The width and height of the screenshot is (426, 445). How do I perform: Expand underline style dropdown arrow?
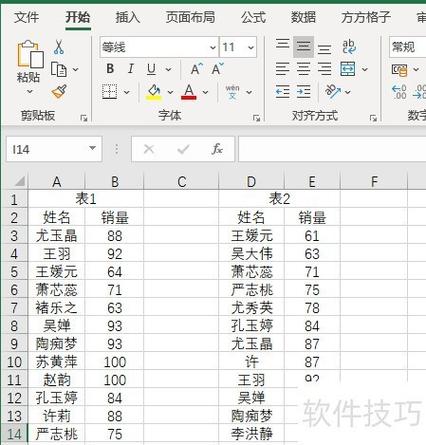(168, 69)
